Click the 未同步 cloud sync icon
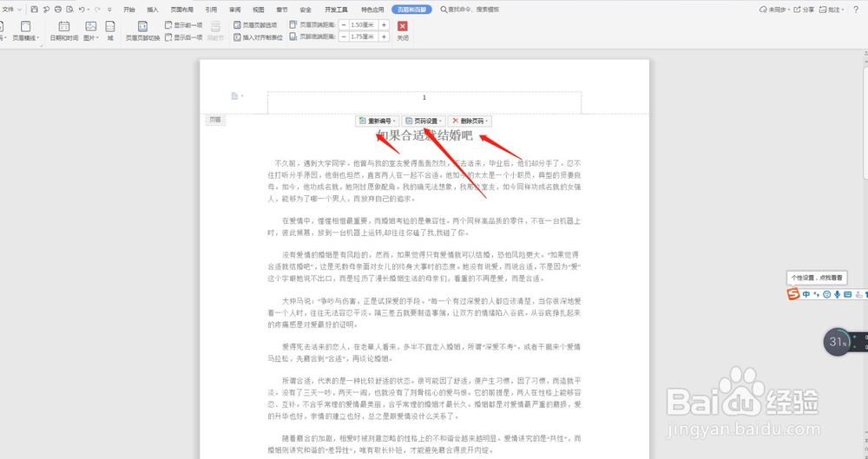Screen dimensions: 868x459 coord(763,10)
